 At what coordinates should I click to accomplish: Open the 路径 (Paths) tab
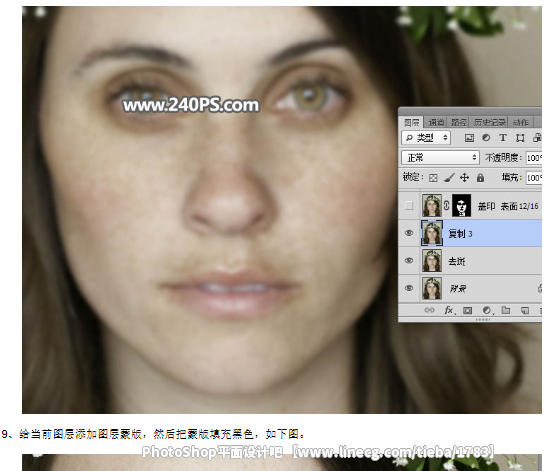458,122
